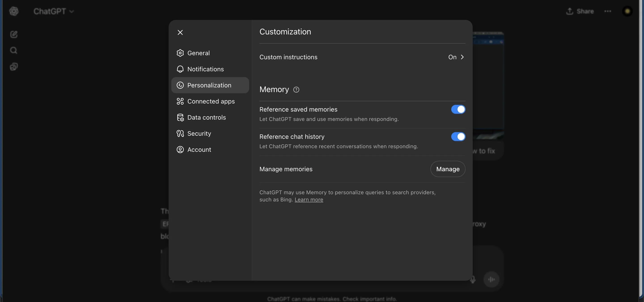This screenshot has height=302, width=644.
Task: Open the search chats magnifier icon
Action: 14,51
